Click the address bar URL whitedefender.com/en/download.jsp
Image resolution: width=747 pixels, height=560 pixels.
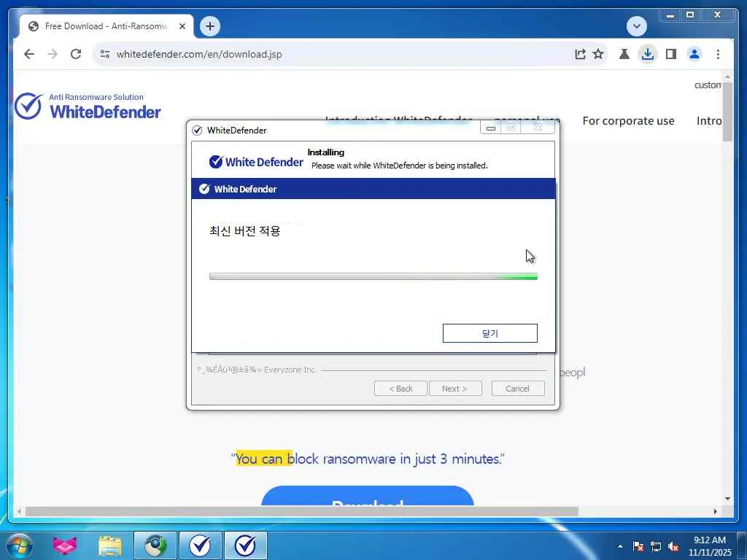point(199,54)
